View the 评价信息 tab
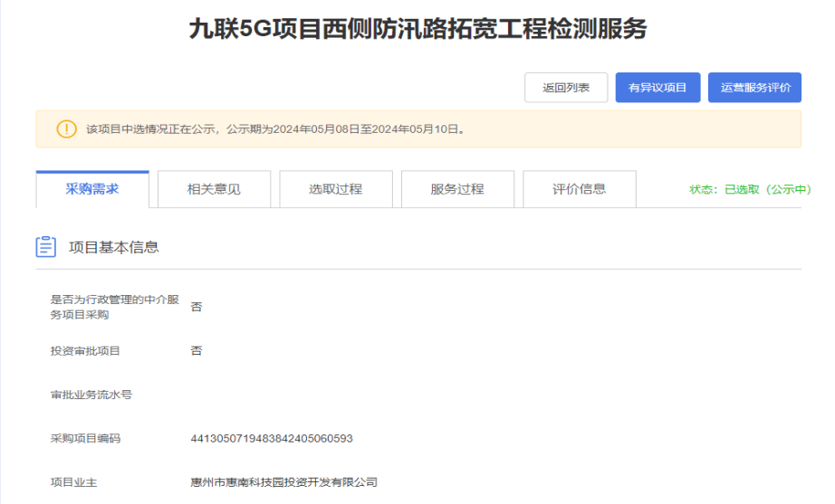This screenshot has width=835, height=504. tap(580, 189)
